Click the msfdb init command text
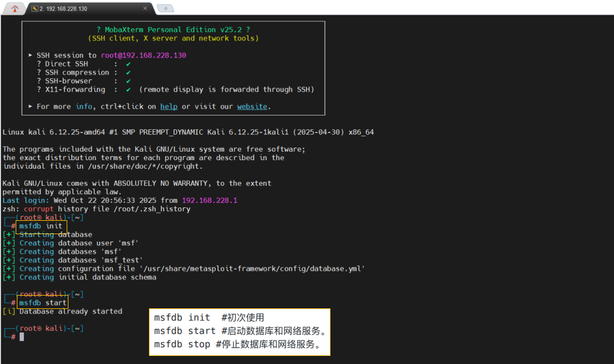Image resolution: width=614 pixels, height=364 pixels. (41, 226)
